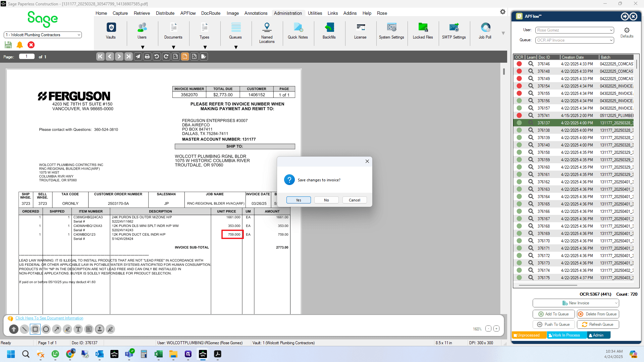
Task: Expand the Documents ribbon dropdown arrow
Action: click(173, 47)
